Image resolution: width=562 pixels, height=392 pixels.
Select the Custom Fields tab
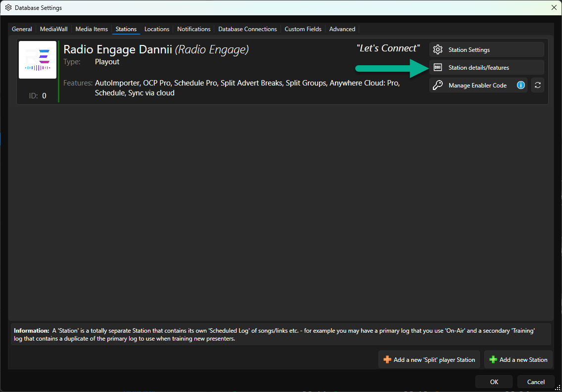[x=303, y=29]
